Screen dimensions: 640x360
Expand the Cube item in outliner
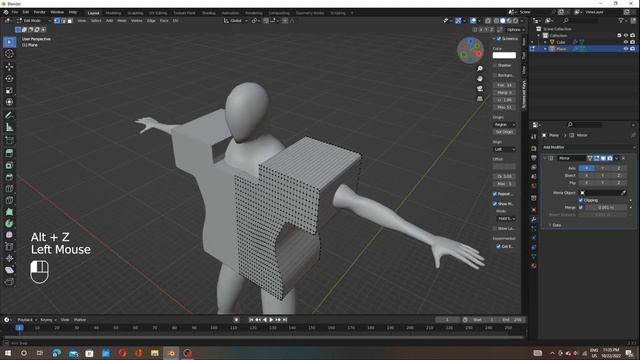(545, 42)
